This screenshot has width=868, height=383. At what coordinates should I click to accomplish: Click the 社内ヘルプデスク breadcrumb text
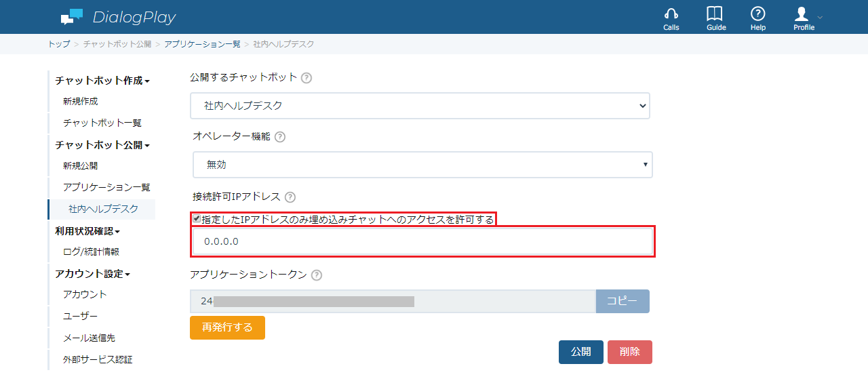pyautogui.click(x=283, y=44)
